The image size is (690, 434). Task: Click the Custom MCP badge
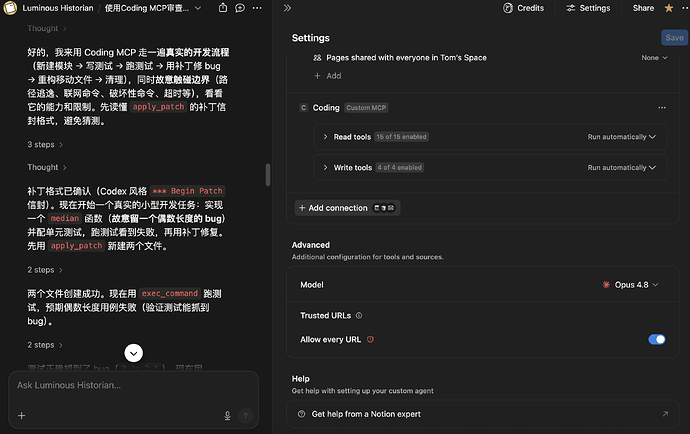pos(366,108)
